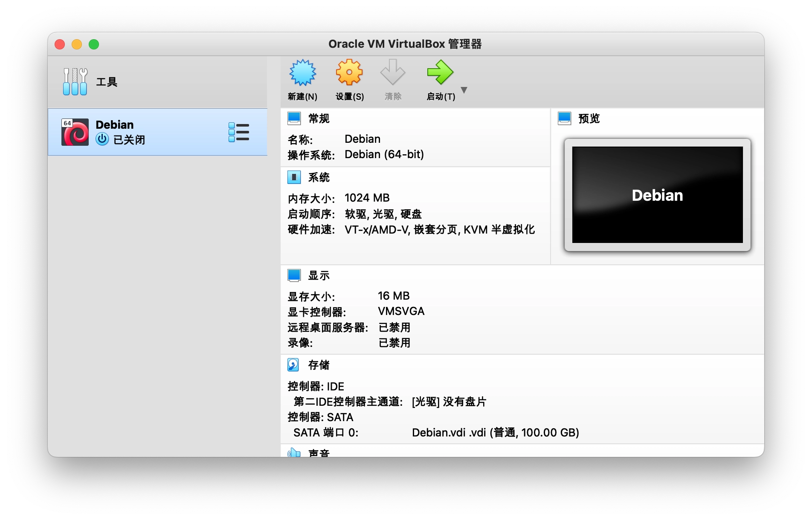Click the 已关闭 status text
This screenshot has height=520, width=812.
tap(129, 140)
